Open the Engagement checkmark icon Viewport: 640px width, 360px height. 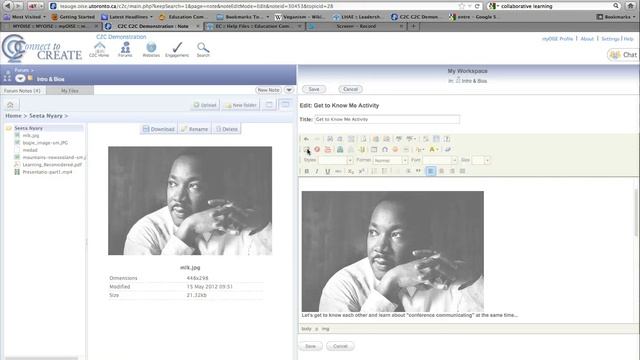[x=177, y=49]
